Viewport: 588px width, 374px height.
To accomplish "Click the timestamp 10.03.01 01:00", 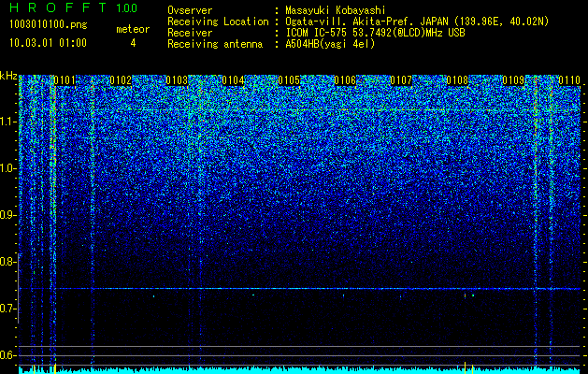I will [x=48, y=43].
